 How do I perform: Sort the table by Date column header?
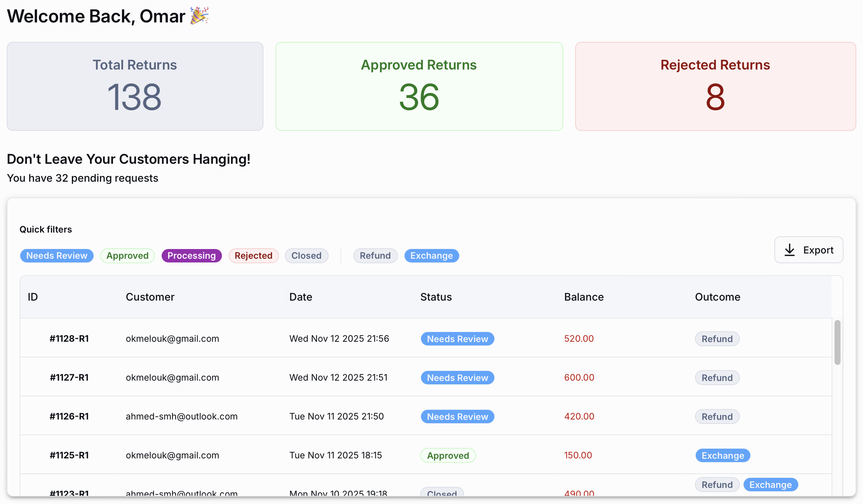click(301, 297)
